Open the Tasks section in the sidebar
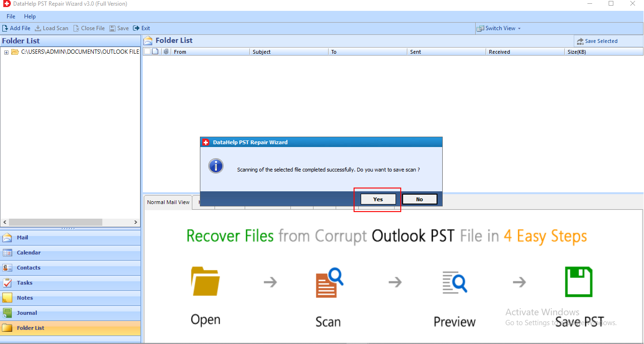 [x=70, y=283]
